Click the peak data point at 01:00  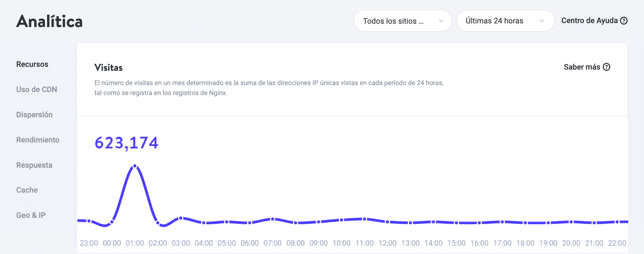[x=135, y=166]
